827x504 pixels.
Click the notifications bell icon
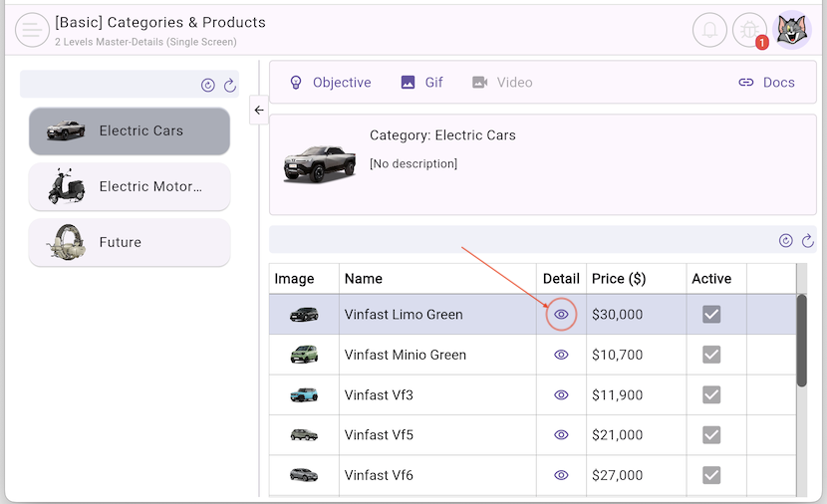click(x=709, y=30)
